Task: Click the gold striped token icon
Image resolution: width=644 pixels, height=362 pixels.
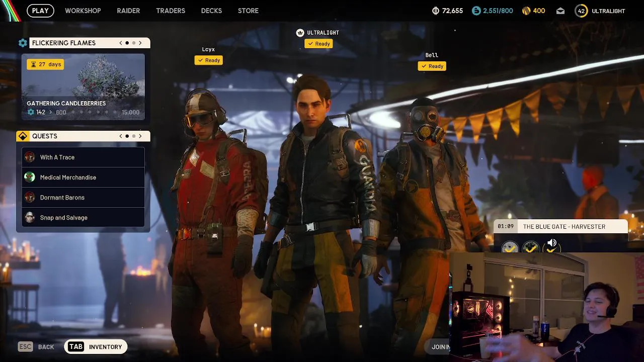Action: point(526,11)
